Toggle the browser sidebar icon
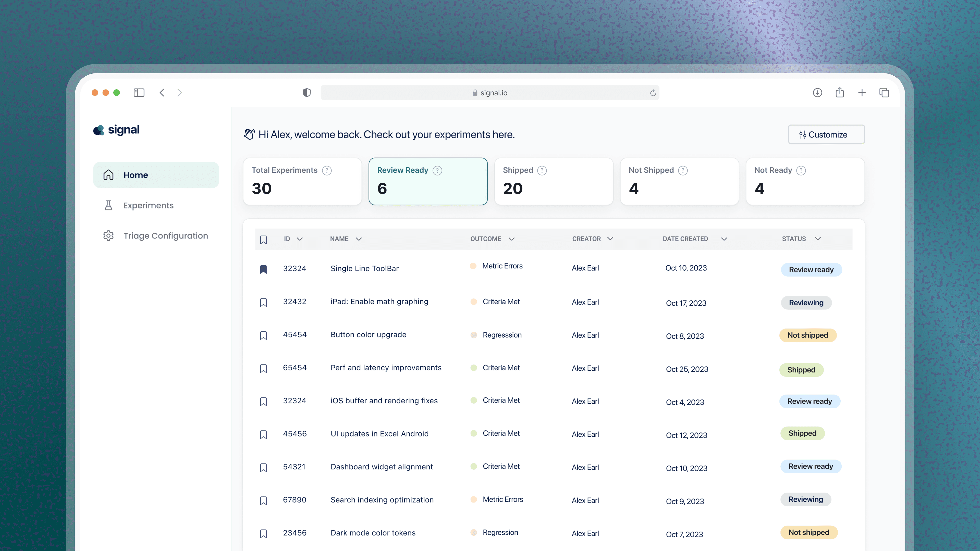Image resolution: width=980 pixels, height=551 pixels. coord(139,92)
